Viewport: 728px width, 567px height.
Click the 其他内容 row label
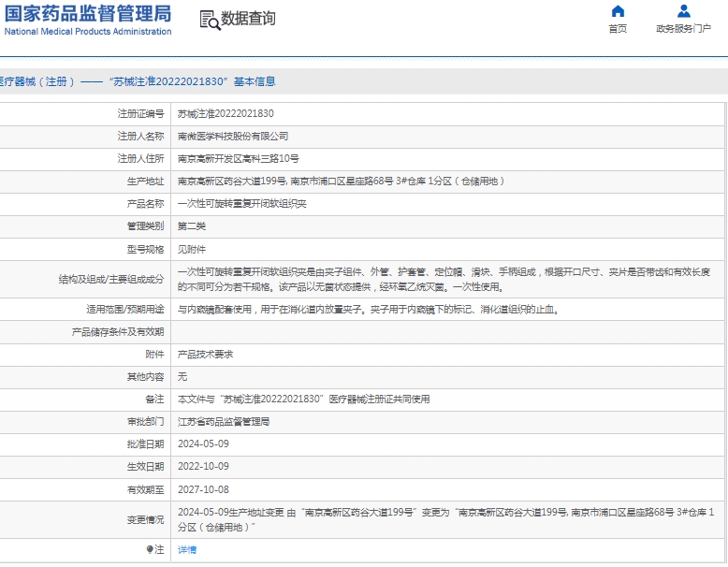[145, 377]
